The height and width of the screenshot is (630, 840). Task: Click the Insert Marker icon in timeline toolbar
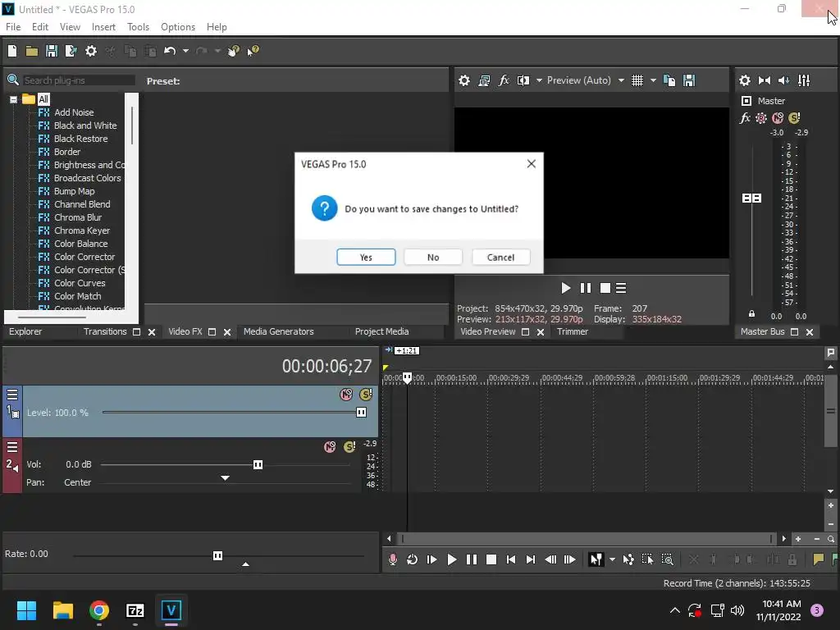coord(818,559)
